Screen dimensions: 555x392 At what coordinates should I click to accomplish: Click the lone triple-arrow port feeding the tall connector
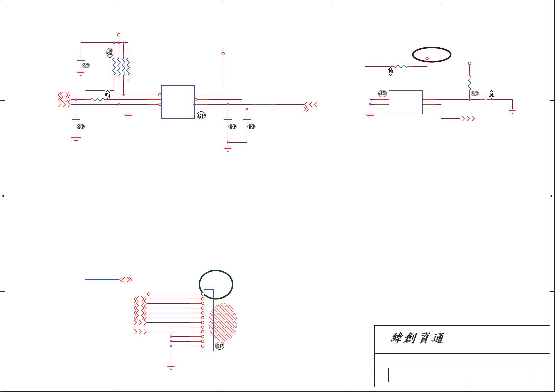[x=140, y=332]
